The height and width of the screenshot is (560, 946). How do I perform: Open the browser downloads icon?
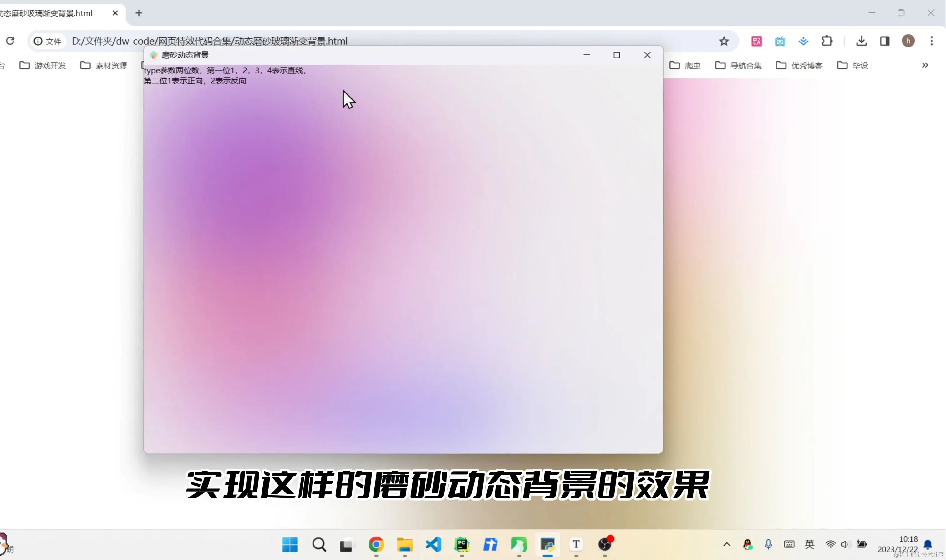pyautogui.click(x=862, y=41)
